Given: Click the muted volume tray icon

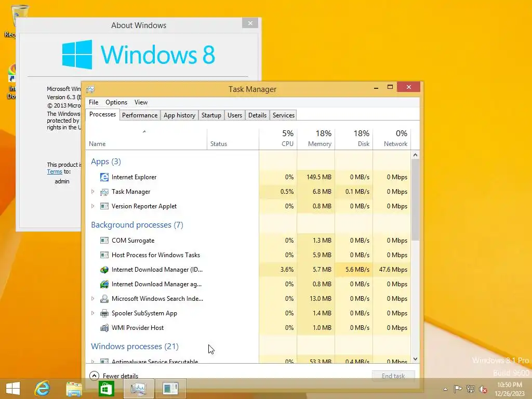Looking at the screenshot, I should tap(483, 389).
